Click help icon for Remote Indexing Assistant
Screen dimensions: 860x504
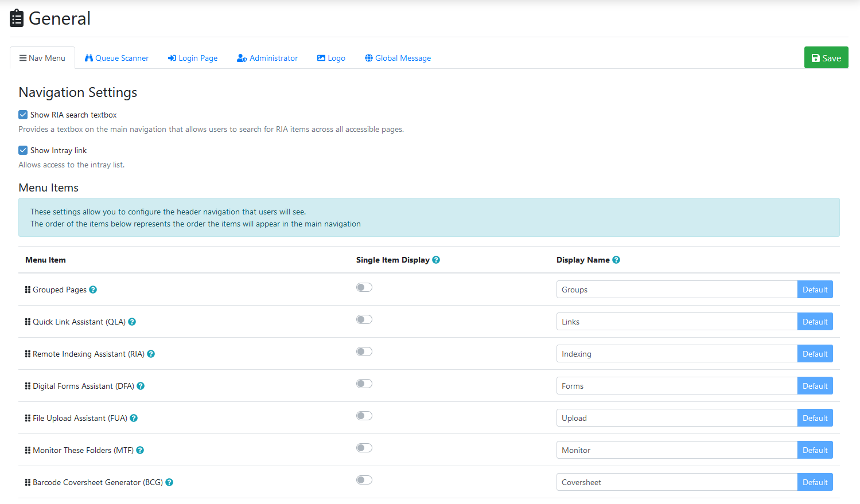click(151, 354)
